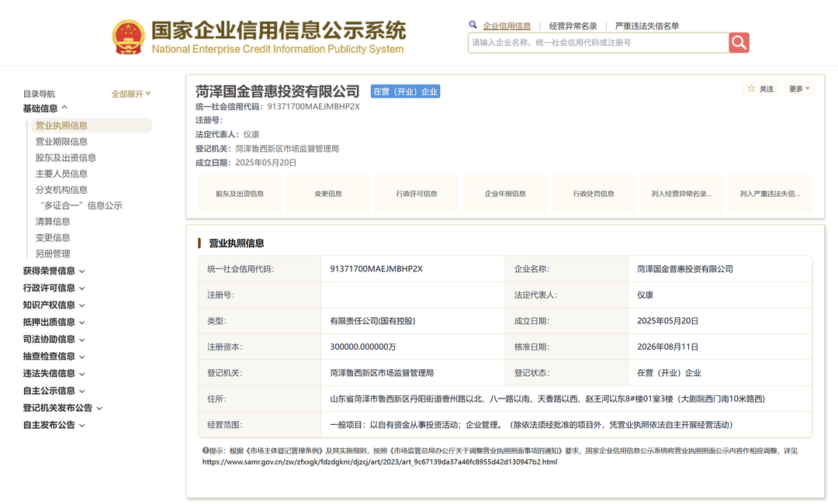Select 营业期限信息 in sidebar
The width and height of the screenshot is (838, 504).
pos(61,141)
